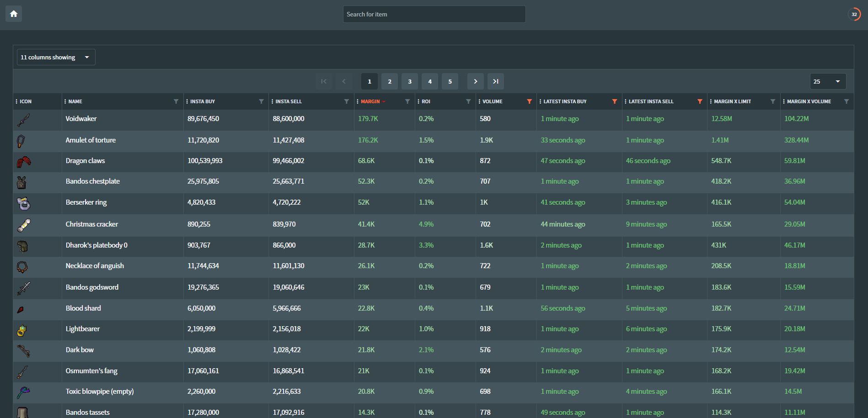
Task: Click the Toxic blowpipe item icon
Action: point(24,392)
